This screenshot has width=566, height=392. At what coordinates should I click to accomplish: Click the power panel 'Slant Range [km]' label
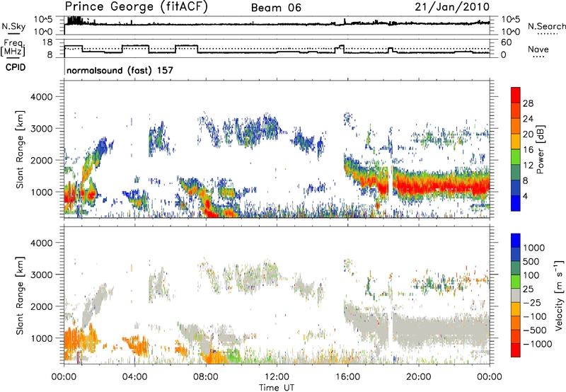(21, 149)
